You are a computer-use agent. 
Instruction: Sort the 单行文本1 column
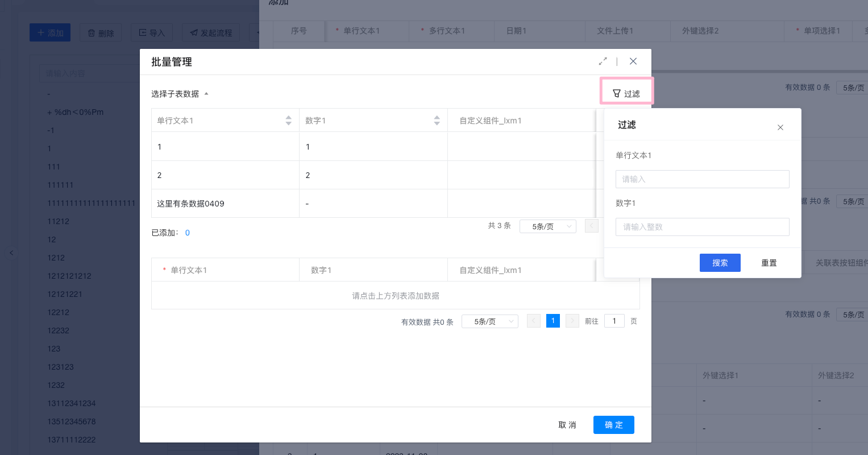pyautogui.click(x=288, y=121)
